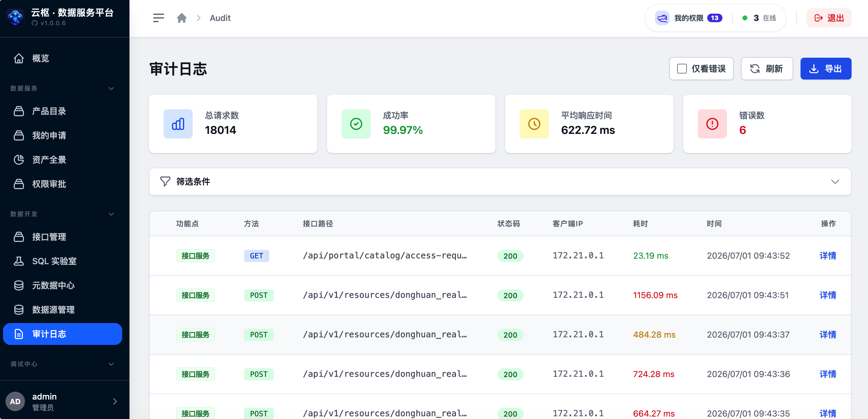Viewport: 868px width, 419px height.
Task: Go to home via breadcrumb house icon
Action: (x=182, y=18)
